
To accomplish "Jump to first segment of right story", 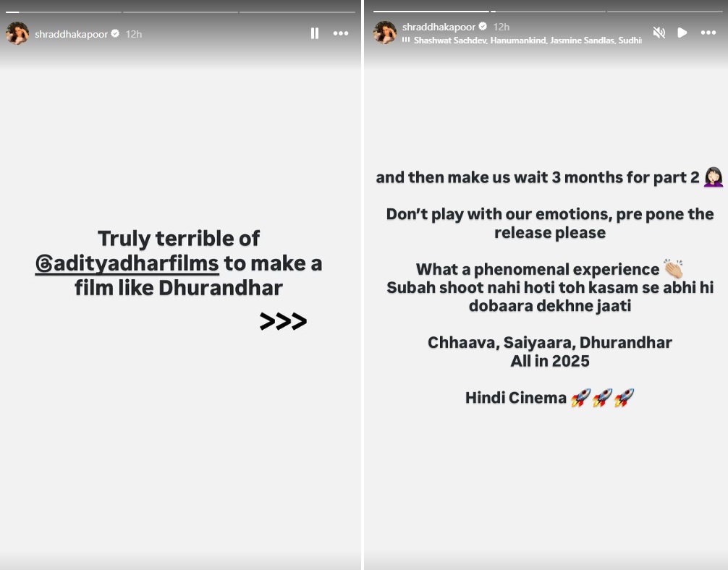I will (x=431, y=11).
